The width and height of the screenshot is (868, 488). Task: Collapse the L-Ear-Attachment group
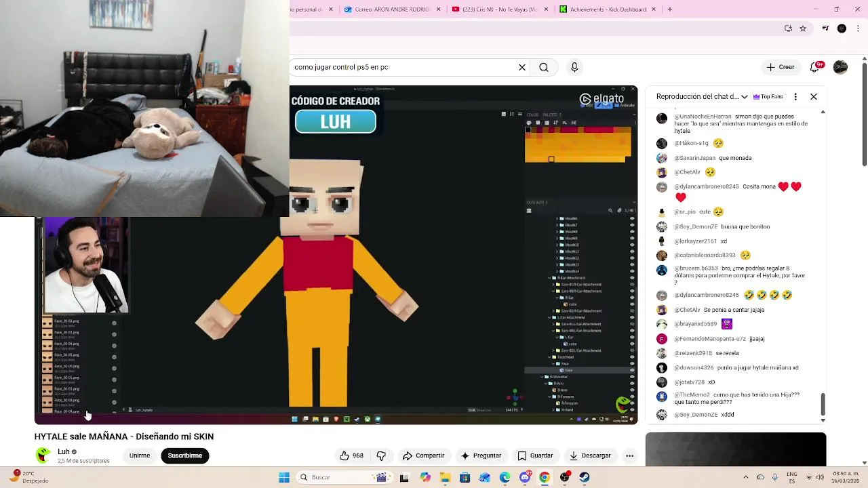pos(550,317)
